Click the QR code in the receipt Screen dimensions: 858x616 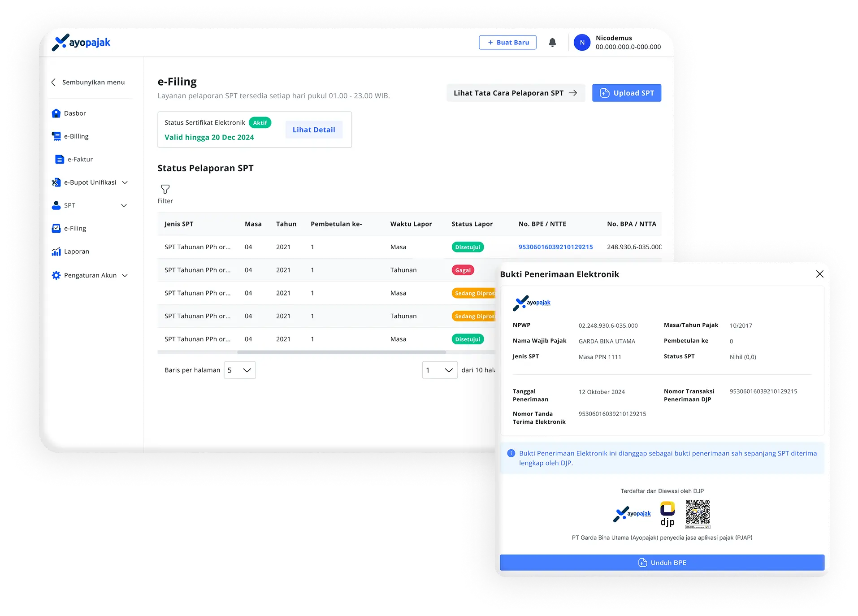click(698, 514)
